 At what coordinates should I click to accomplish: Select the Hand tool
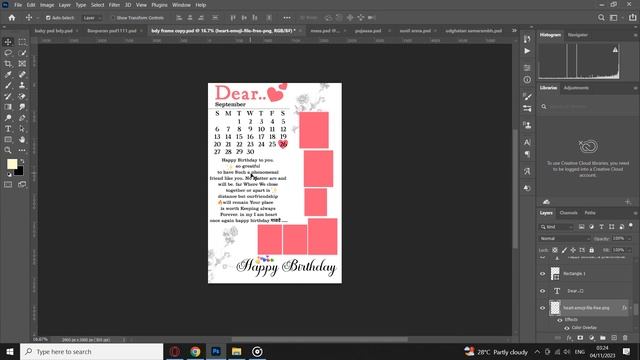(22, 140)
